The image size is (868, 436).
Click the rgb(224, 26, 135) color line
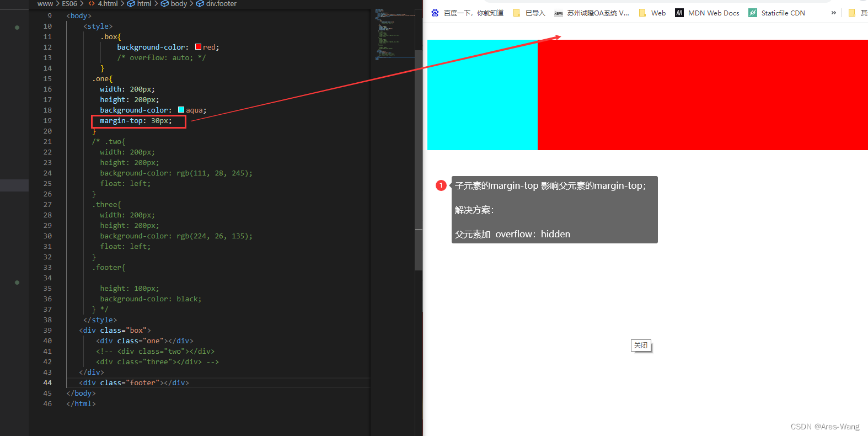[x=176, y=236]
